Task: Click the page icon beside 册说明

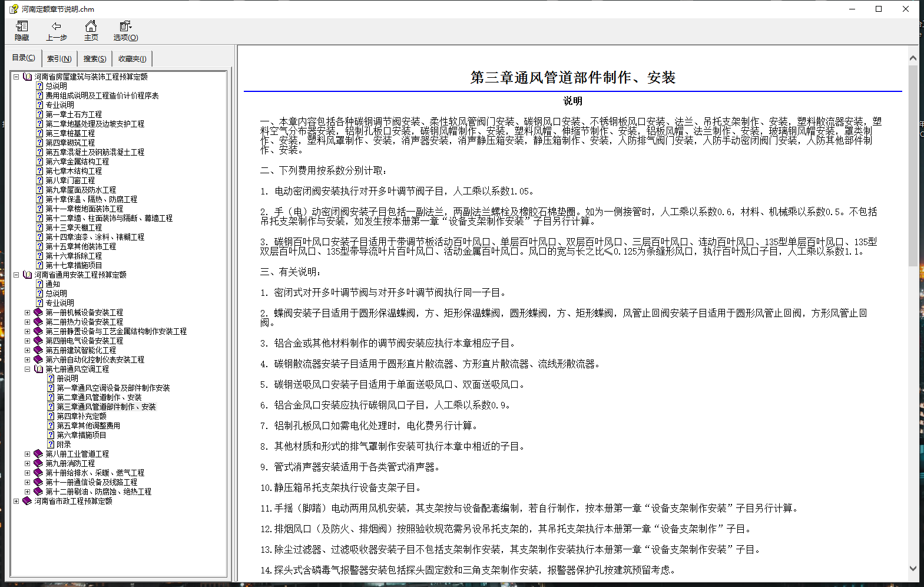Action: (x=51, y=378)
